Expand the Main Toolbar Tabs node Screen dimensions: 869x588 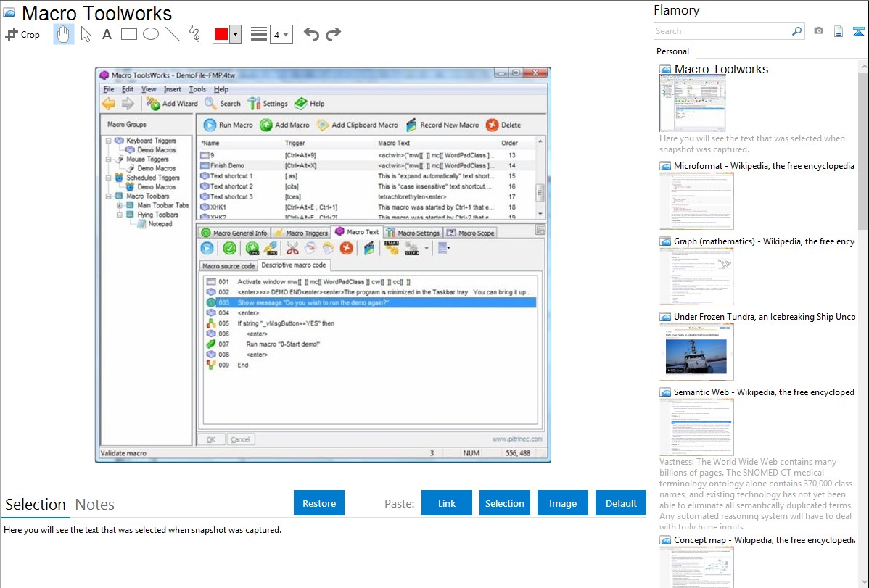[x=119, y=206]
